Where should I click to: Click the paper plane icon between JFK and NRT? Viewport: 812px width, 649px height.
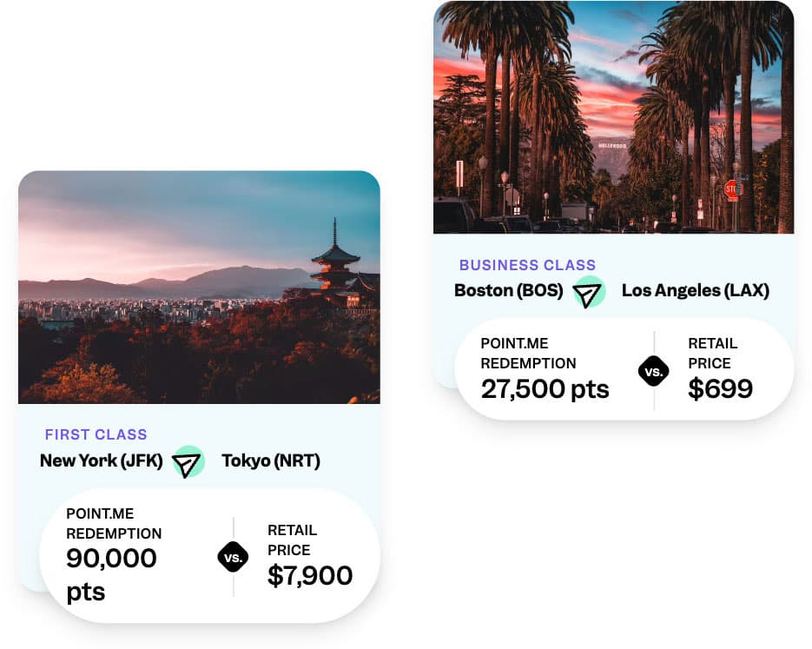tap(188, 461)
